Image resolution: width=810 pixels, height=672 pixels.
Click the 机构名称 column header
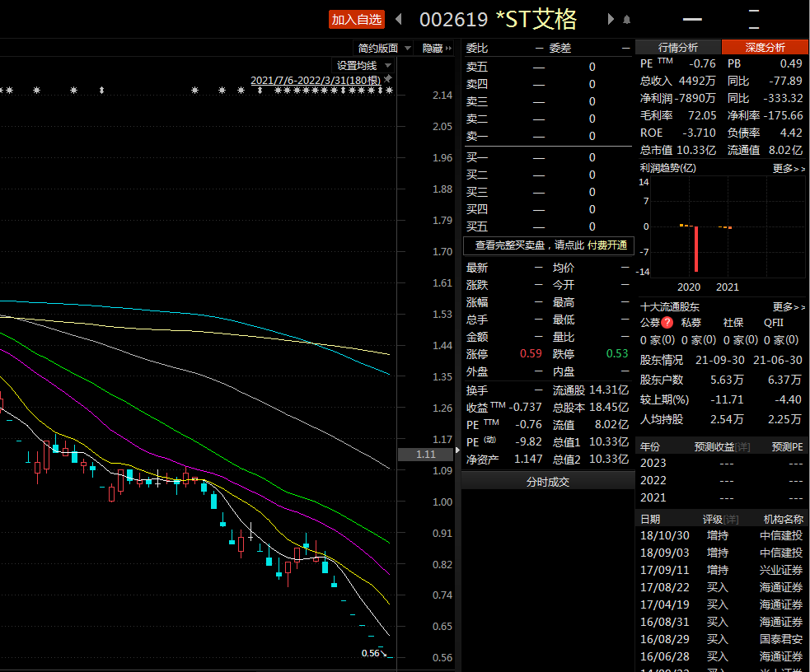(783, 519)
